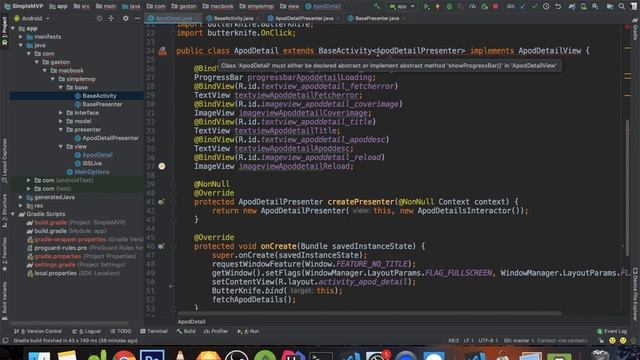The image size is (640, 360).
Task: Click the yellow lightbulb gutter icon
Action: click(162, 166)
